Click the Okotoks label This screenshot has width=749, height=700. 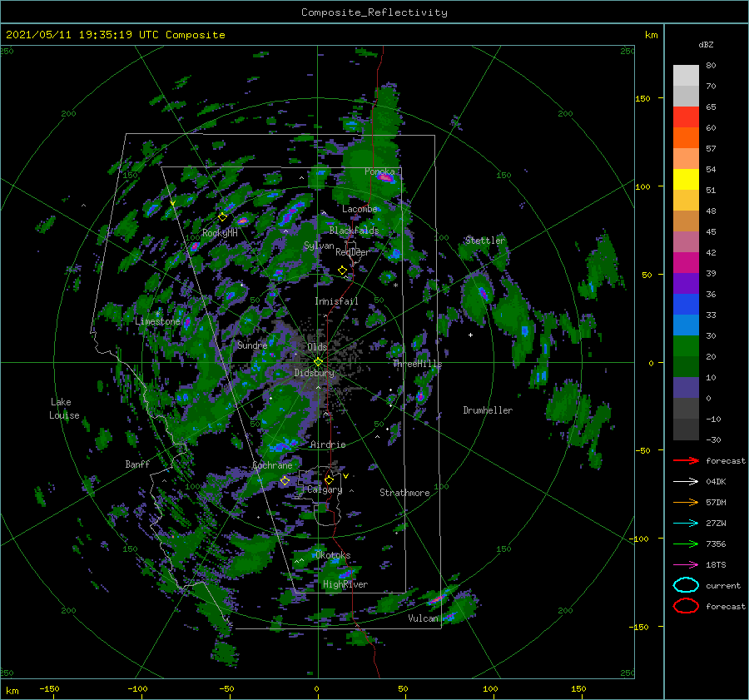click(x=333, y=555)
